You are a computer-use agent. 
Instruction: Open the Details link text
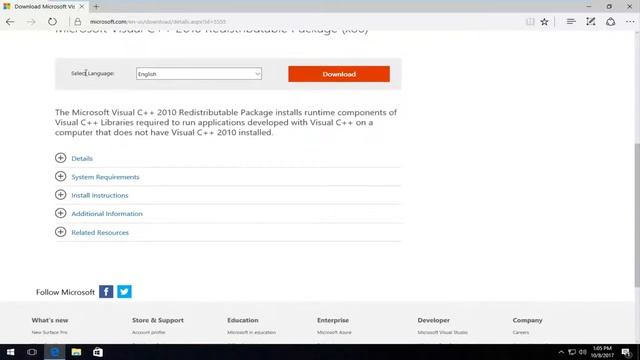pos(82,158)
